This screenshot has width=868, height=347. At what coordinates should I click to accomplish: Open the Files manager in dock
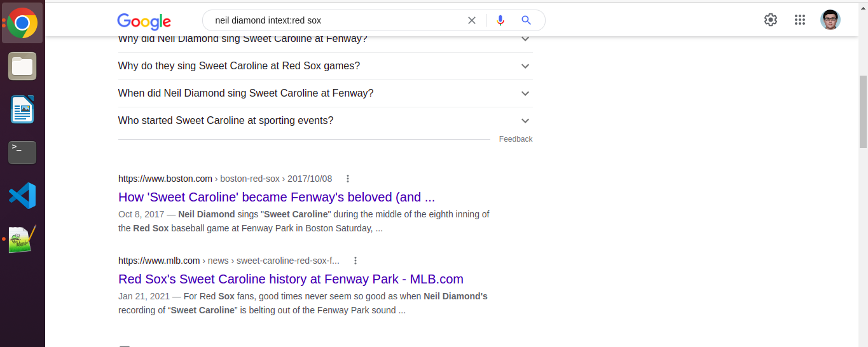(22, 66)
